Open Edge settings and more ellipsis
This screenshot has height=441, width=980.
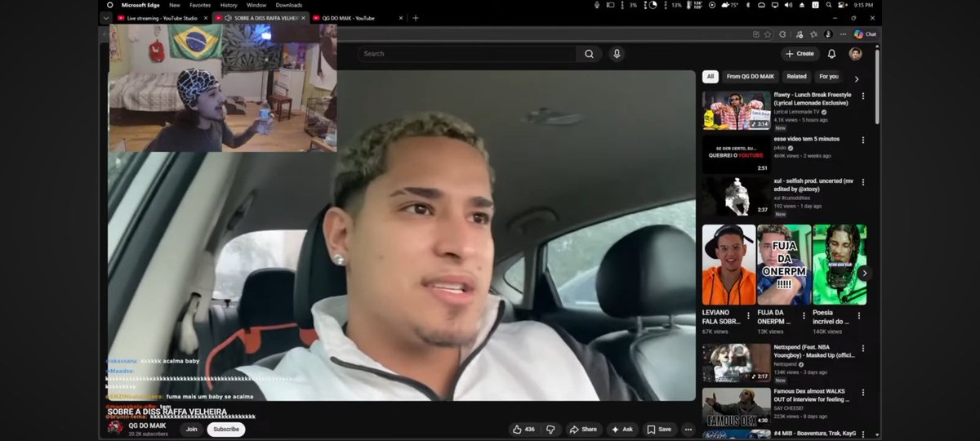pos(843,34)
